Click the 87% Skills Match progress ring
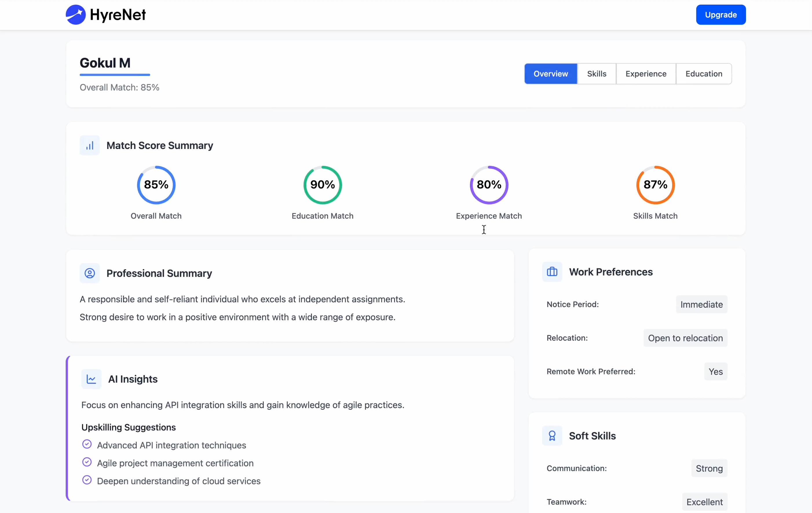Viewport: 812px width, 513px height. (655, 185)
